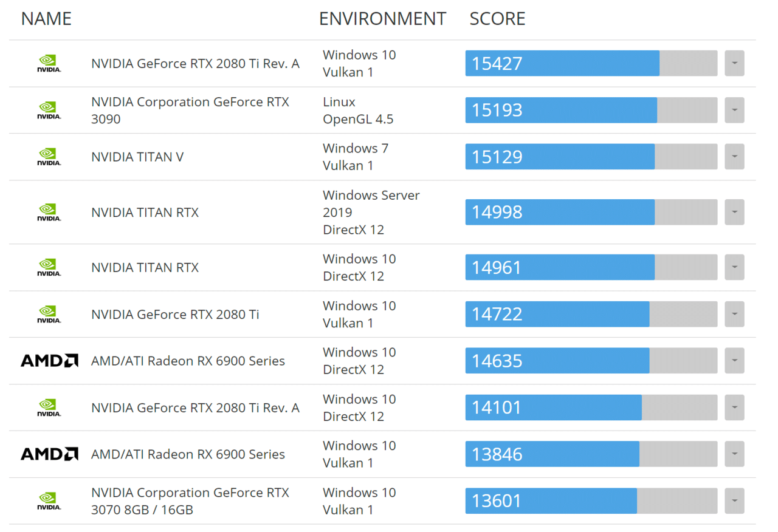Click NVIDIA logo in the 14101 score row

[x=49, y=408]
